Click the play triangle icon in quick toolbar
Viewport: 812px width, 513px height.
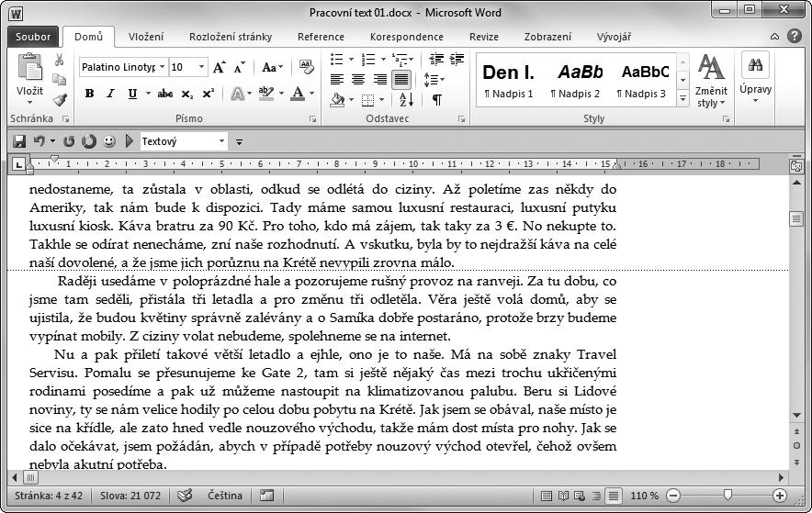[x=130, y=141]
